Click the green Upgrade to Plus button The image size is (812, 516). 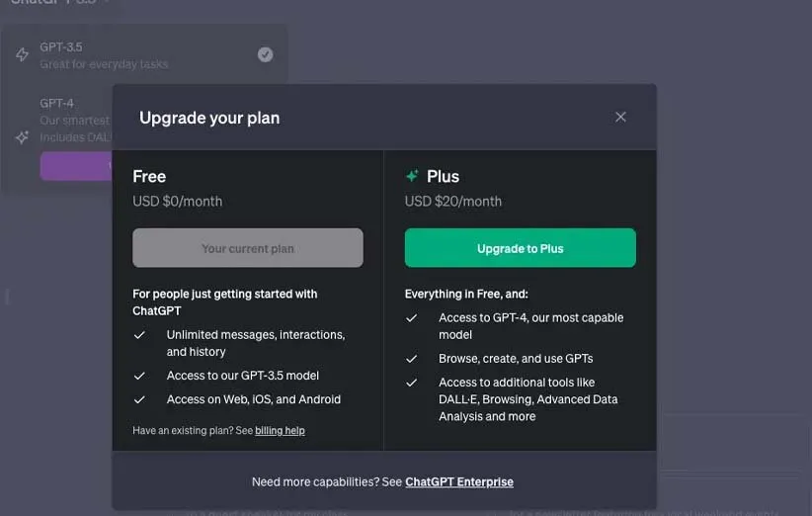520,248
